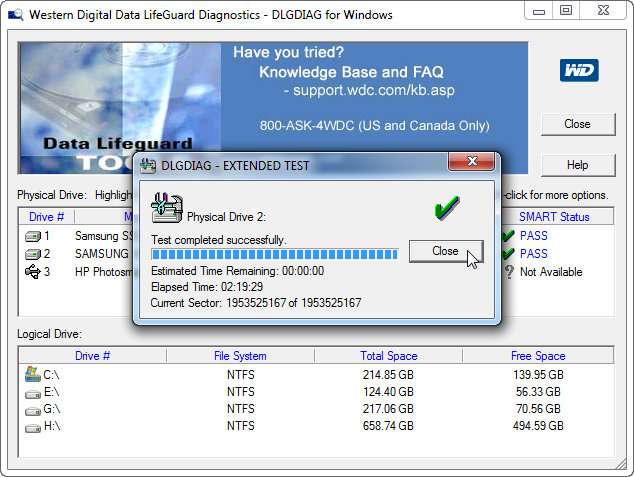The height and width of the screenshot is (477, 634).
Task: Close the Extended Test dialog with Close button
Action: tap(446, 251)
